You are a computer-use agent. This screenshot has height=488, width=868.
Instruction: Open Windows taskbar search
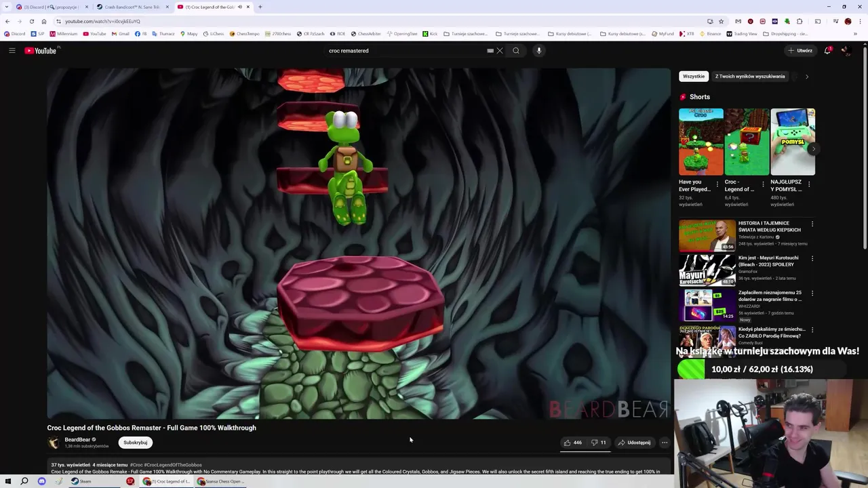coord(24,481)
